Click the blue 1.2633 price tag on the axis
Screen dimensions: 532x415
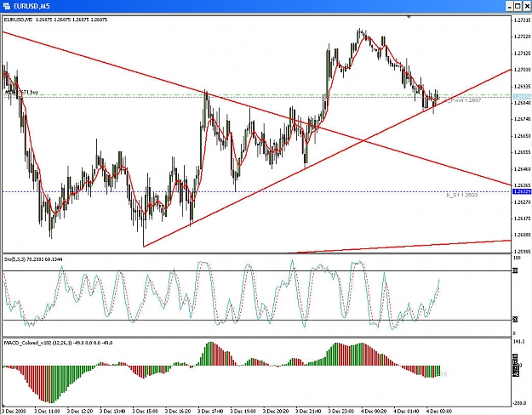pyautogui.click(x=522, y=192)
